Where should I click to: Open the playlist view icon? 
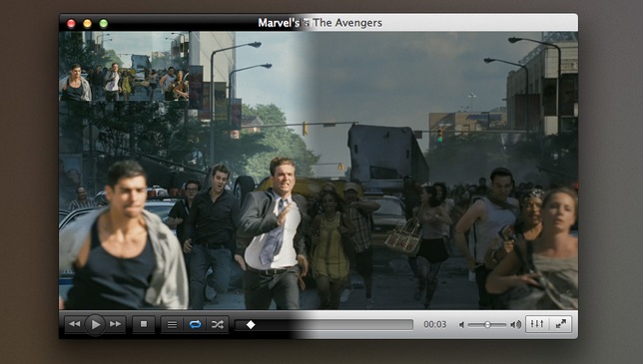pos(172,325)
